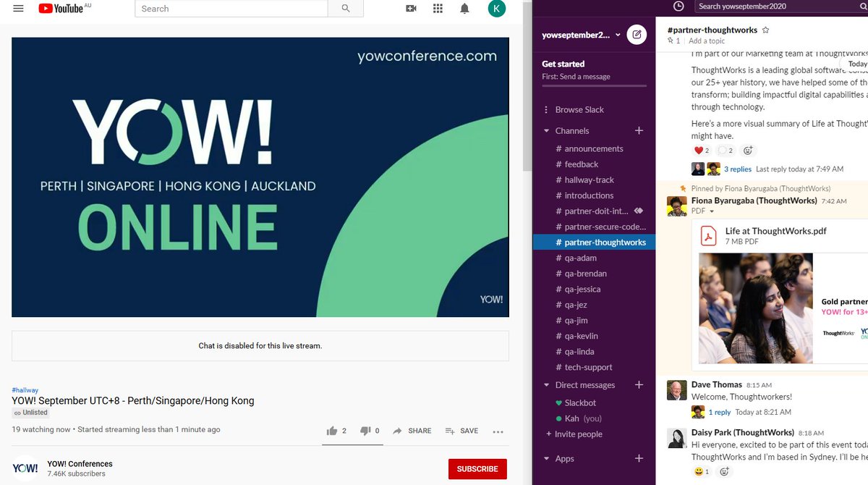868x485 pixels.
Task: Add apps with plus icon
Action: [639, 458]
